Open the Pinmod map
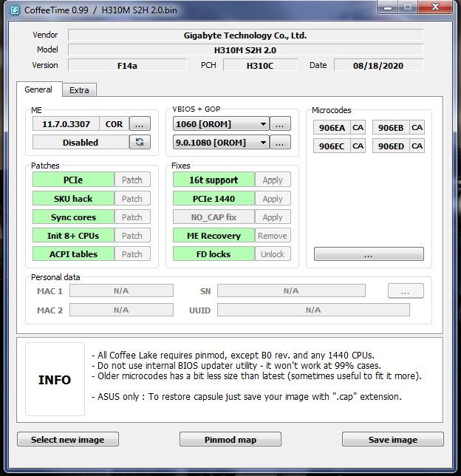Viewport: 461px width, 476px height. pos(230,439)
